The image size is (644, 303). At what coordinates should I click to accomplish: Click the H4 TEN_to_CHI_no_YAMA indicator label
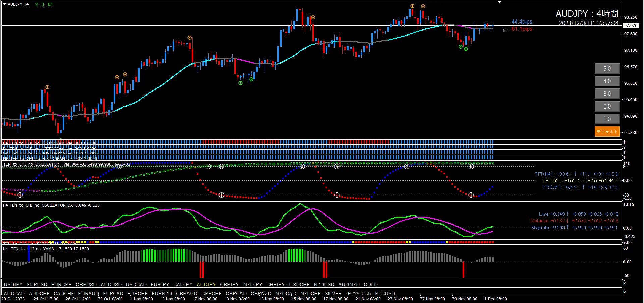pos(46,249)
